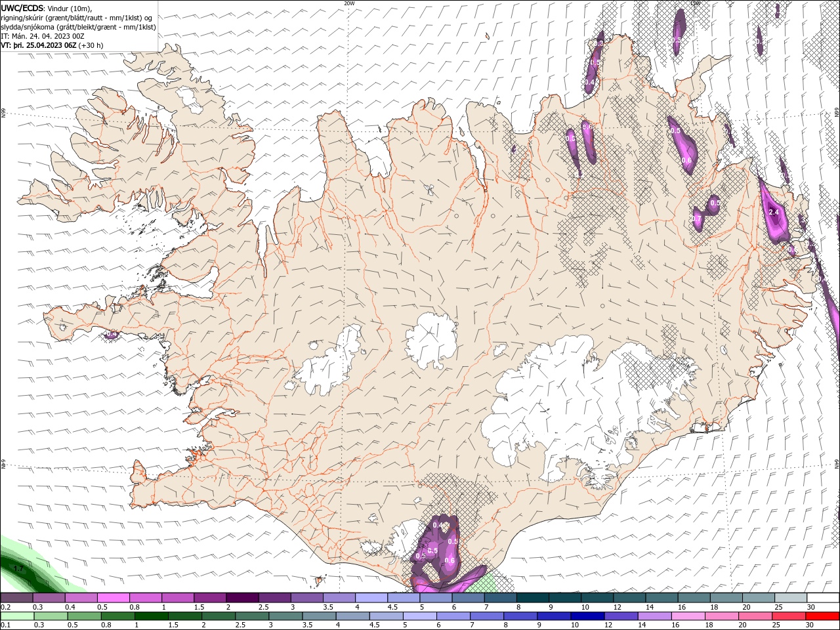The image size is (840, 630).
Task: Click the pale lavender 4 swatch in upper legend
Action: [371, 598]
